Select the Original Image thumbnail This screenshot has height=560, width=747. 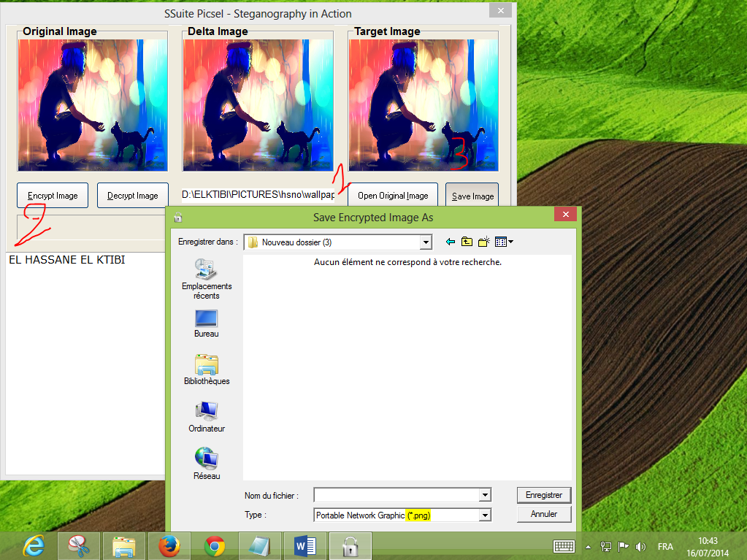click(x=93, y=105)
